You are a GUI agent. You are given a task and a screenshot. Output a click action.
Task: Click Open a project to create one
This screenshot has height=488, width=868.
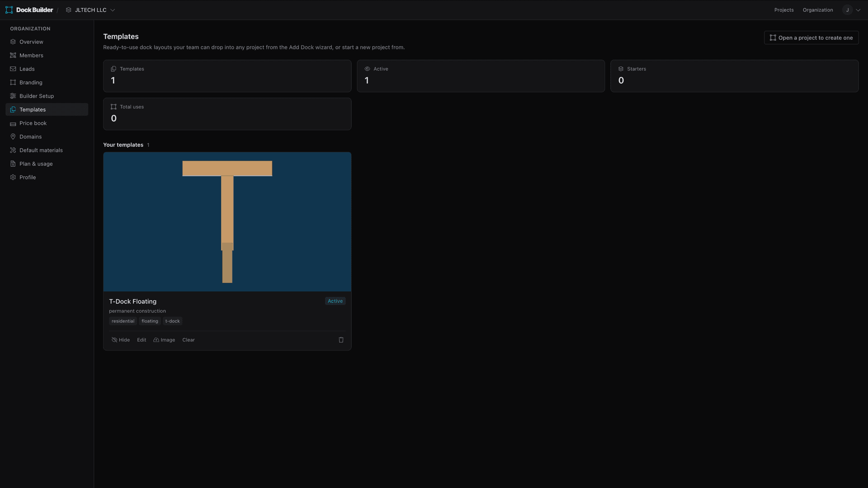811,38
